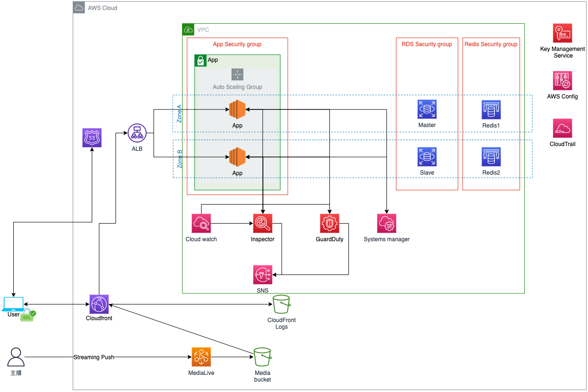Viewport: 588px width, 392px height.
Task: Click the Cloudfront icon
Action: [x=99, y=304]
